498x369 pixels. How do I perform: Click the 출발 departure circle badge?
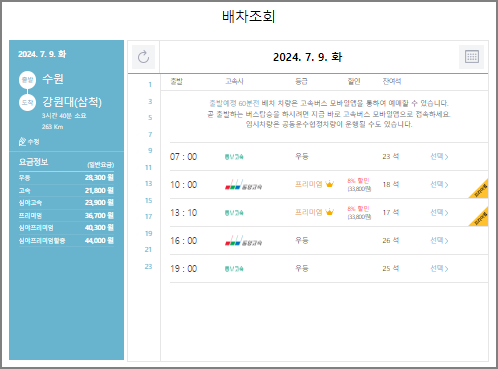[27, 80]
